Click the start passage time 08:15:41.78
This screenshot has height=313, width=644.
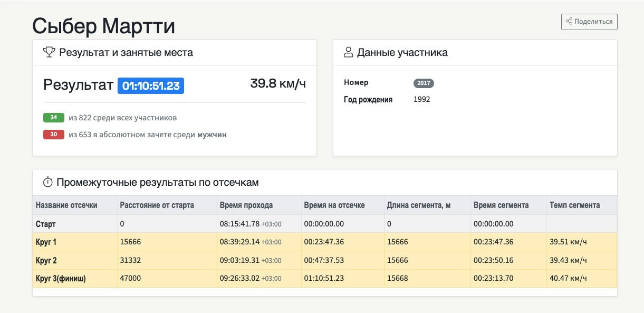click(239, 224)
